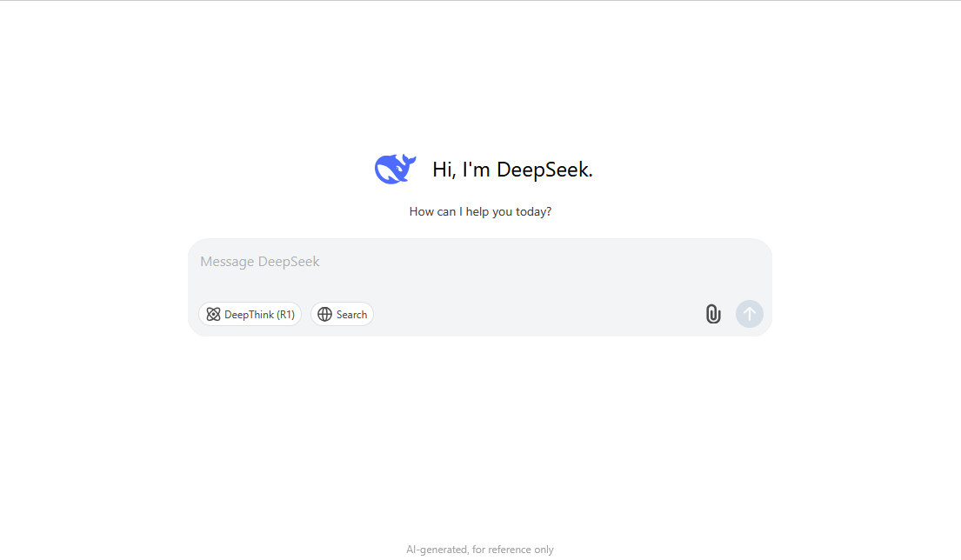Click the paperclip attach file icon
The image size is (961, 560).
coord(713,314)
